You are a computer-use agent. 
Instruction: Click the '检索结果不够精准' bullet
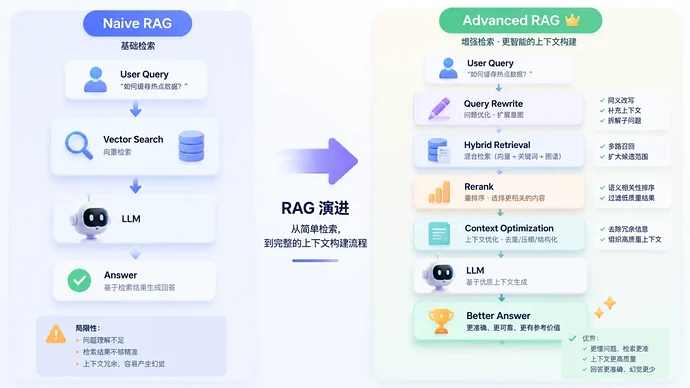pos(110,352)
